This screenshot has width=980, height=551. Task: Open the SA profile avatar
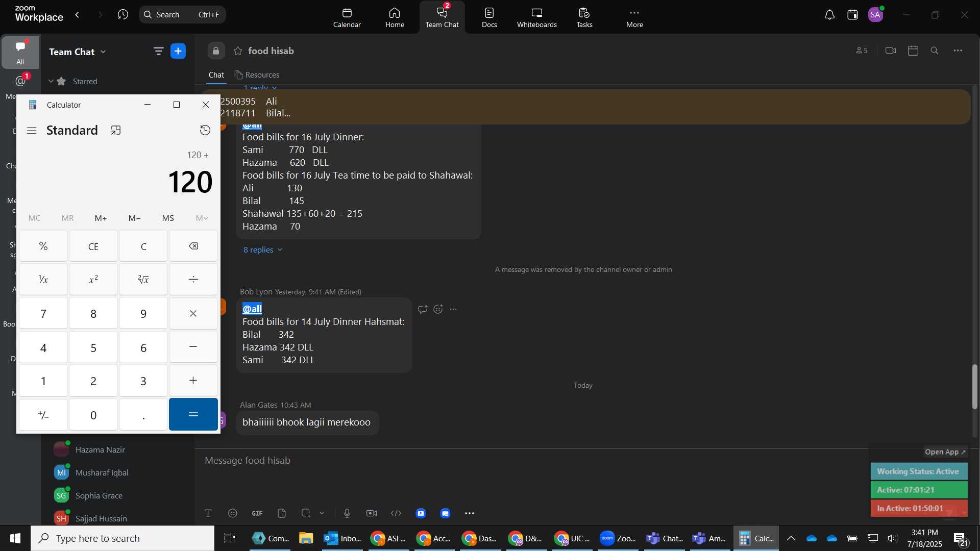(875, 15)
